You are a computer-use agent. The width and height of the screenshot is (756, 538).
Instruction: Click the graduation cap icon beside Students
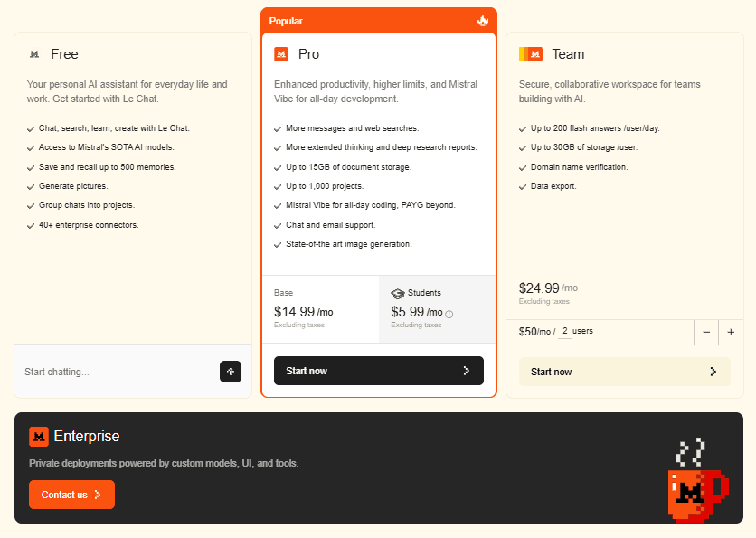point(397,293)
